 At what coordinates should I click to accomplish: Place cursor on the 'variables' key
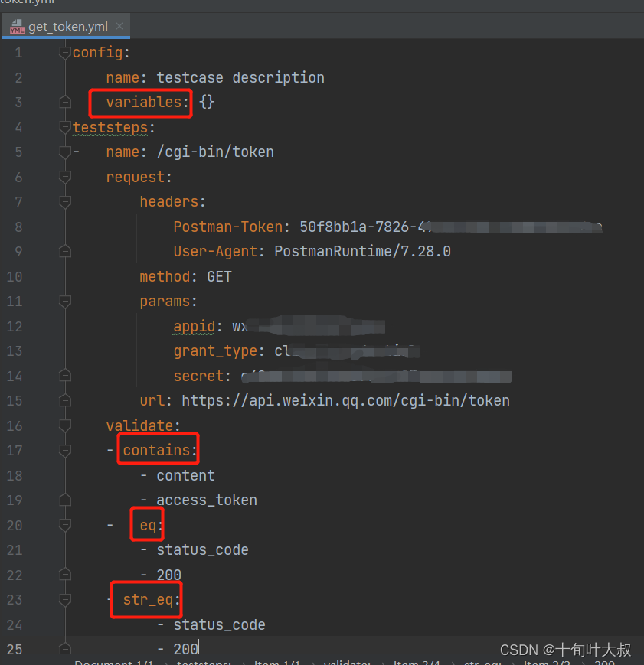(144, 103)
